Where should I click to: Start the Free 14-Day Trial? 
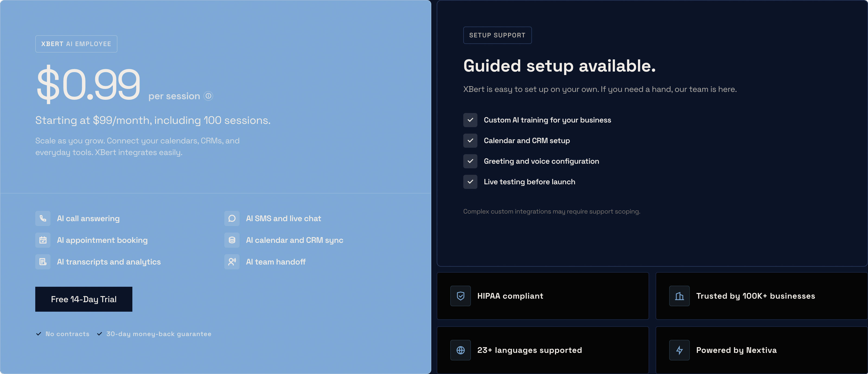coord(84,299)
